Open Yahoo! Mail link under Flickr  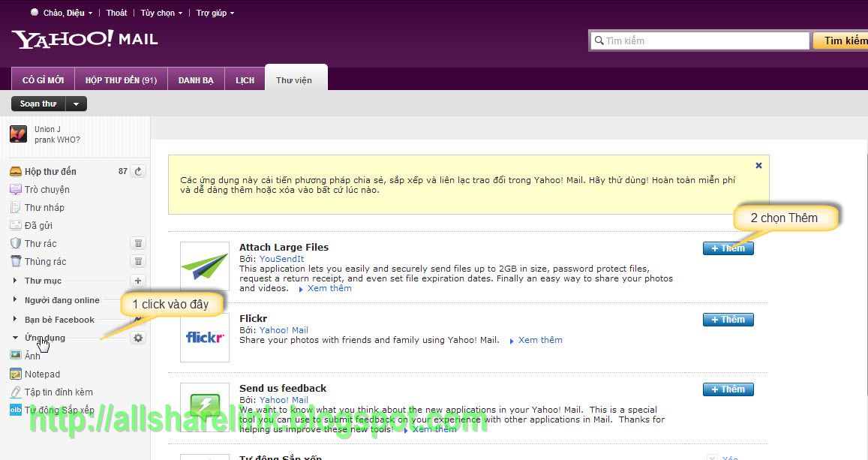pyautogui.click(x=284, y=330)
